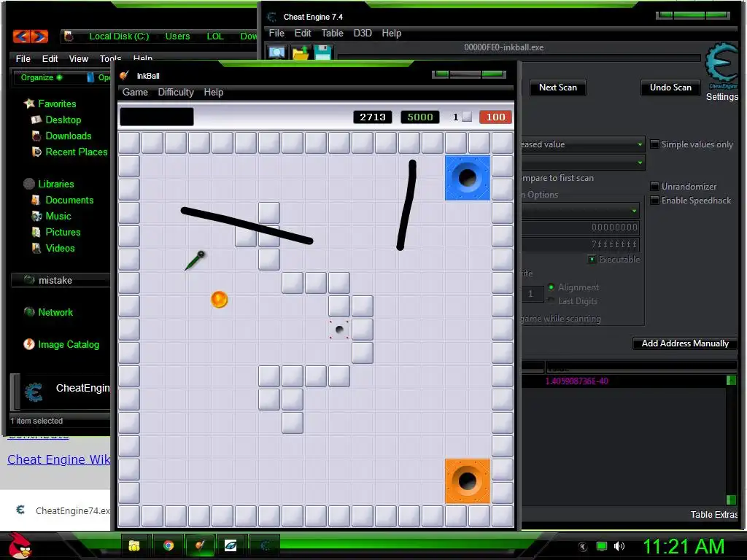Open Cheat Engine Table menu
Screen dimensions: 747x560
tap(332, 34)
